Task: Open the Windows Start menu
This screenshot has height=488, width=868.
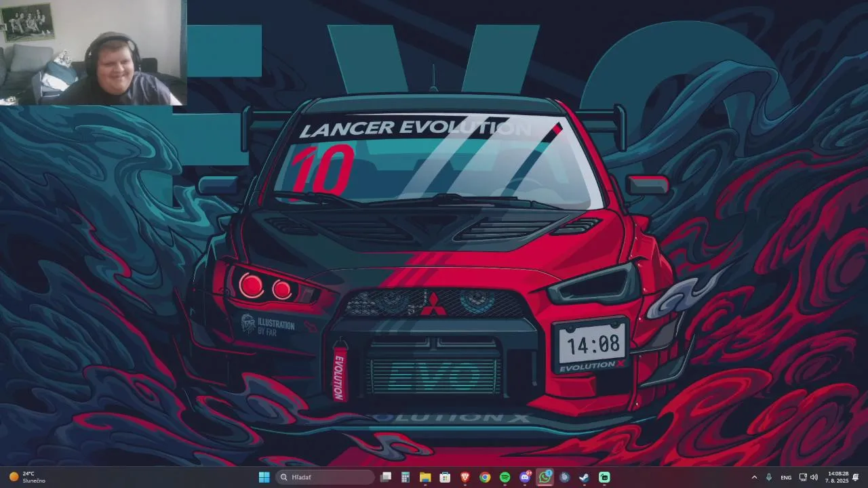Action: [x=264, y=477]
